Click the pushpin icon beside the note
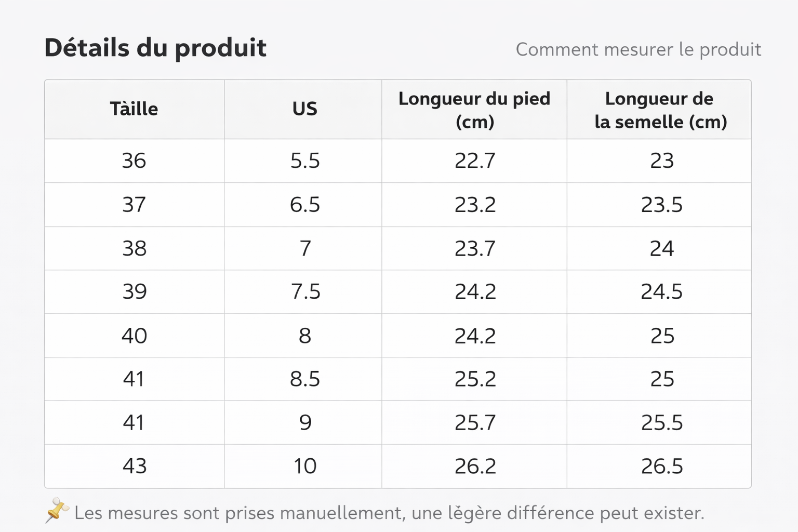The height and width of the screenshot is (532, 798). (57, 510)
